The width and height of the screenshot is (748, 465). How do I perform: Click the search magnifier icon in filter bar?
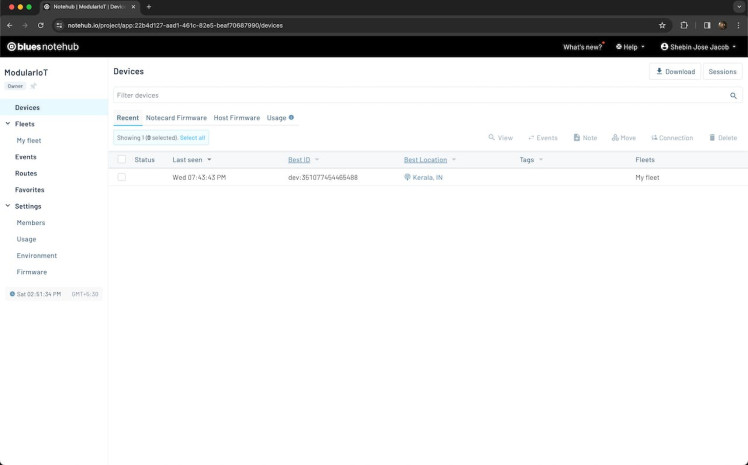[x=733, y=96]
